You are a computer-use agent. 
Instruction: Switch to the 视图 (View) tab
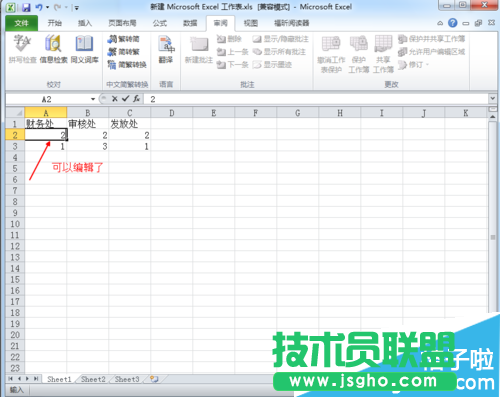(251, 23)
